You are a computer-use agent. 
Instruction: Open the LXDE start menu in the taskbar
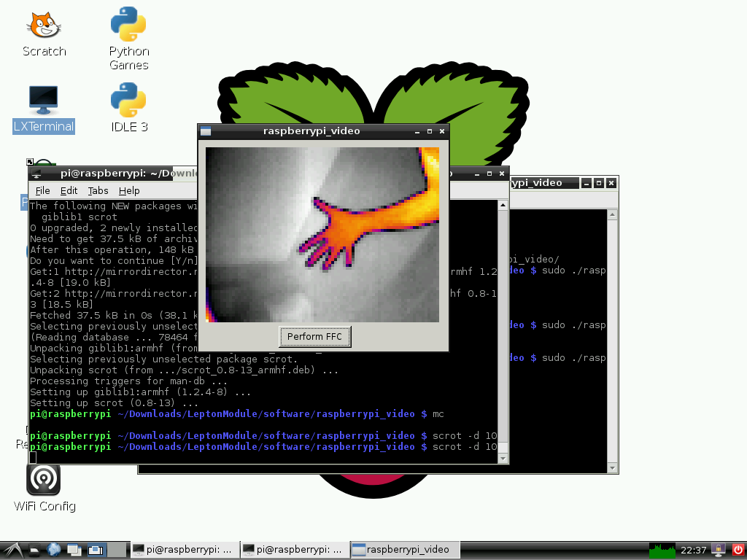coord(12,550)
